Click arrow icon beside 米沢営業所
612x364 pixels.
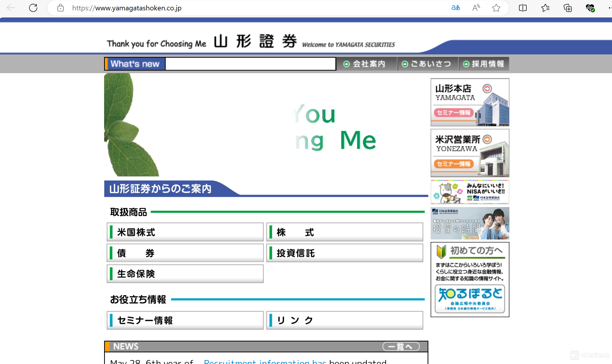point(487,139)
